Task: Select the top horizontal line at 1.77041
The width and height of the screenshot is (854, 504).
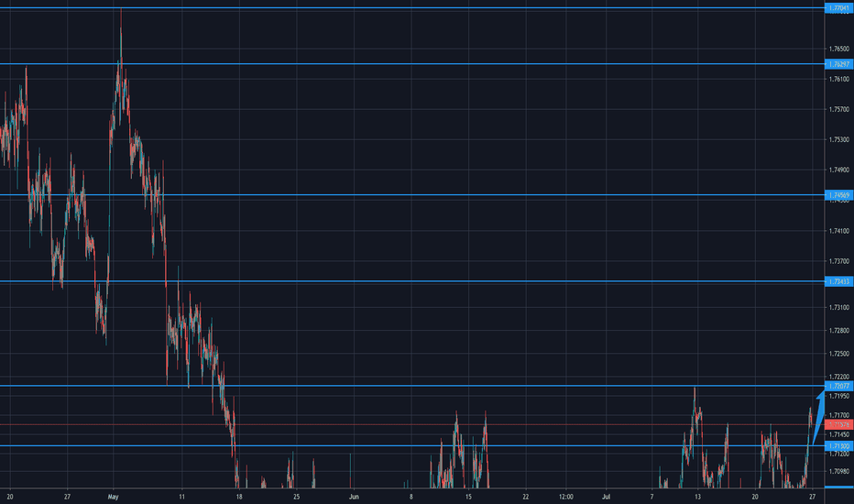Action: point(412,8)
